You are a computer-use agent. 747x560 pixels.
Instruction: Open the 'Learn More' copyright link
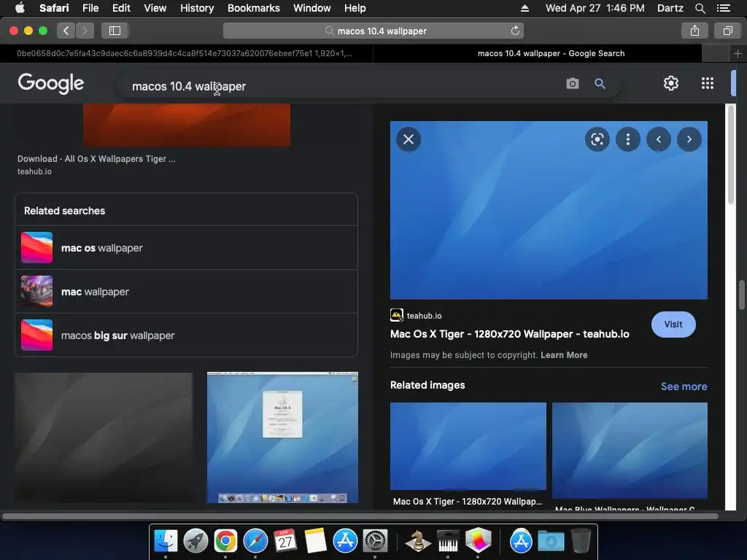[x=564, y=355]
